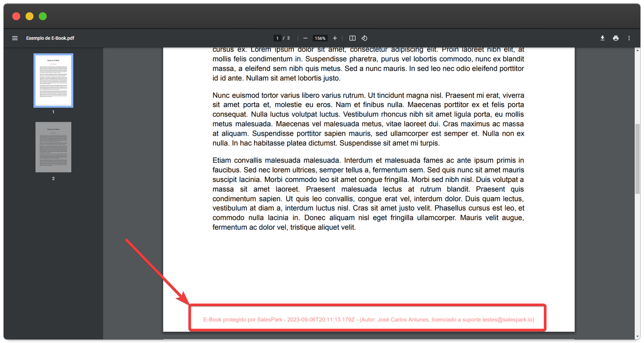
Task: Toggle the sidebar with the hamburger menu
Action: click(x=15, y=38)
